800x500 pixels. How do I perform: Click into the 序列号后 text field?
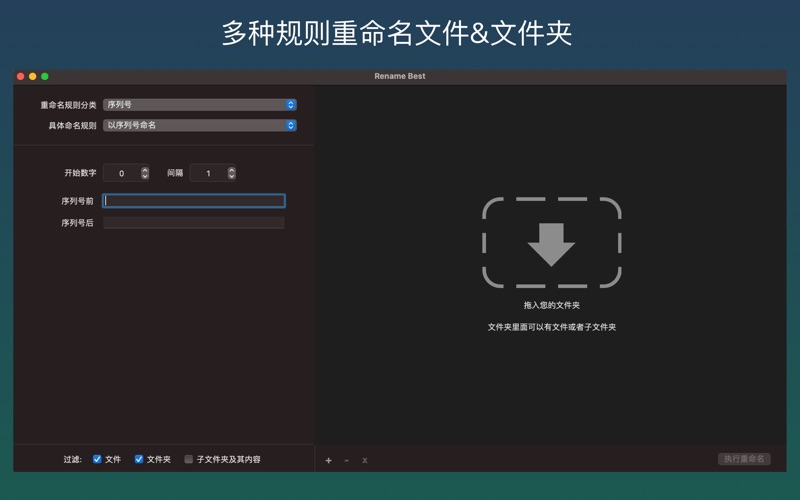tap(194, 223)
